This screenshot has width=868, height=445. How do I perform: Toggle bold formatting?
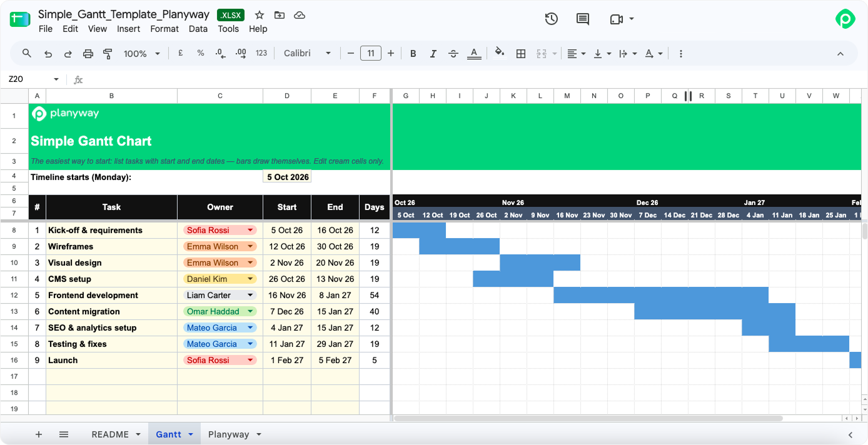tap(413, 54)
